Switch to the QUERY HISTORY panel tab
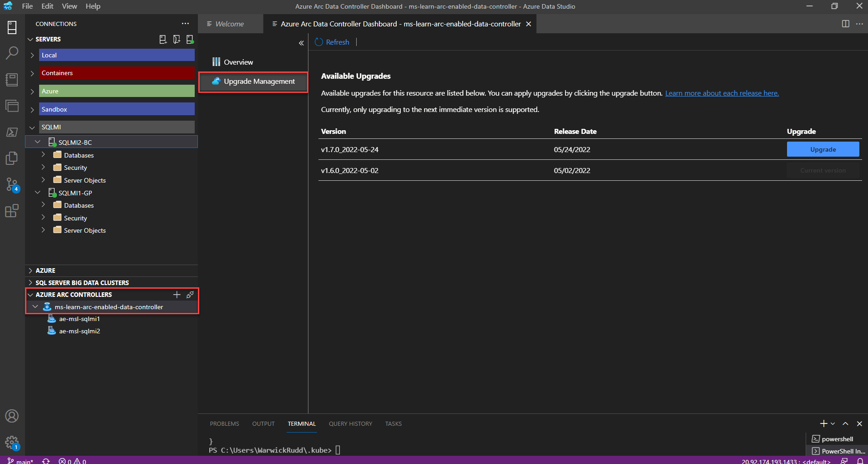This screenshot has width=868, height=464. pyautogui.click(x=350, y=423)
